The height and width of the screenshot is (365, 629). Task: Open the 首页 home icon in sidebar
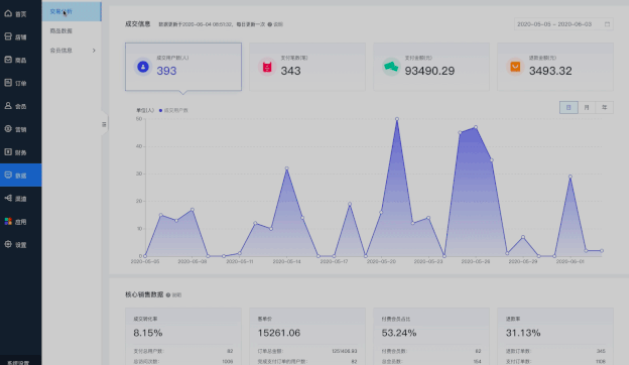(x=8, y=14)
